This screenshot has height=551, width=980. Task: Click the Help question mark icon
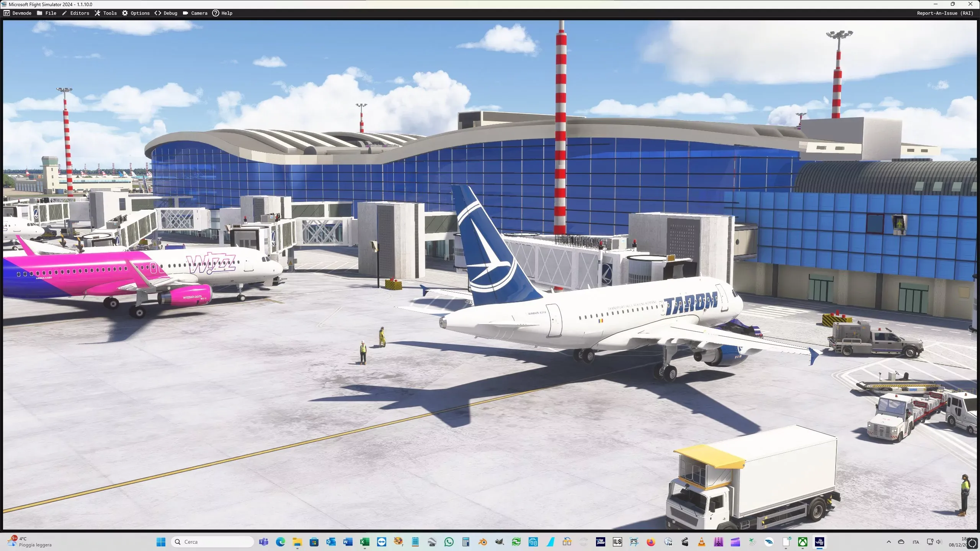(216, 13)
